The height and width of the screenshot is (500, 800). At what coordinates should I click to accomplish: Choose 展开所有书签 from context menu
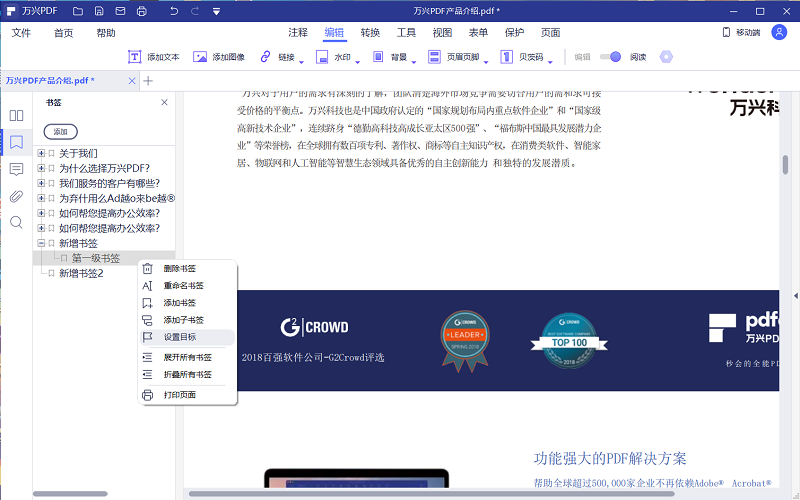click(187, 358)
